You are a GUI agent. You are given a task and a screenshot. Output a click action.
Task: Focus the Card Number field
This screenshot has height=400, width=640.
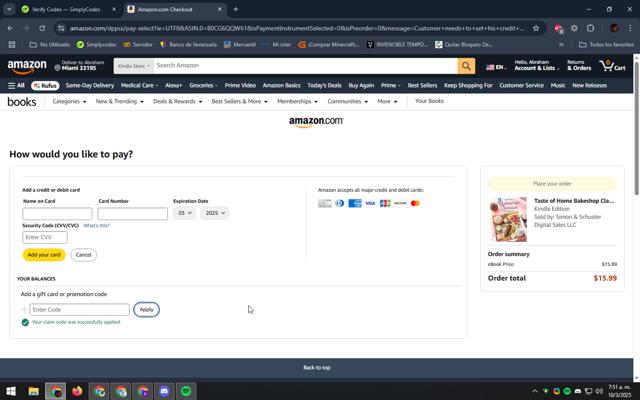133,213
